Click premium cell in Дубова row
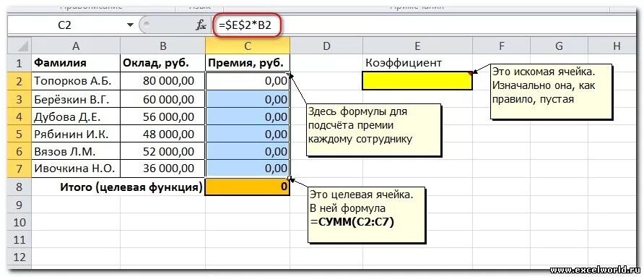This screenshot has width=644, height=277. click(248, 116)
